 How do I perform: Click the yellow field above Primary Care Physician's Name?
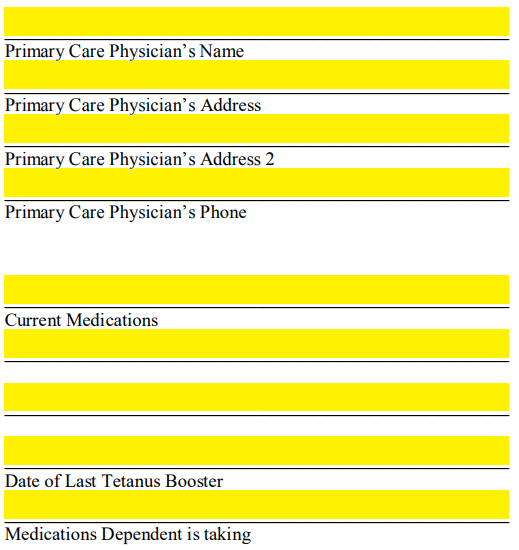[x=256, y=21]
